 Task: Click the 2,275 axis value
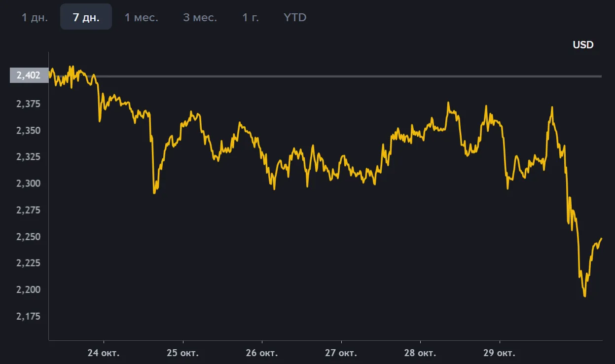click(x=29, y=210)
